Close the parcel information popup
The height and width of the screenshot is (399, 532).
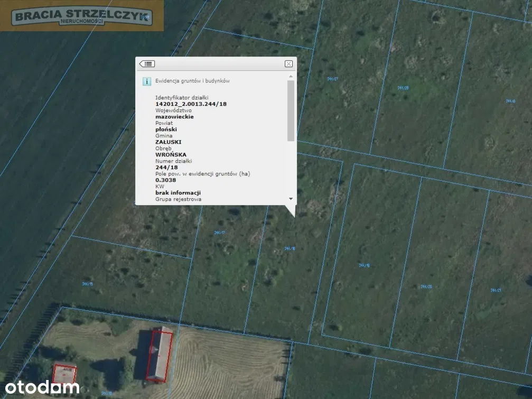pyautogui.click(x=288, y=64)
